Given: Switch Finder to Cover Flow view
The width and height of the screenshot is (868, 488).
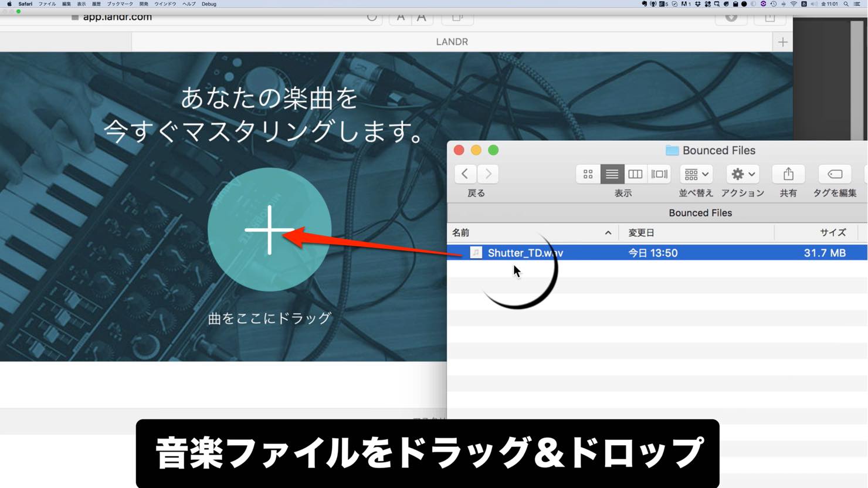Looking at the screenshot, I should (659, 174).
